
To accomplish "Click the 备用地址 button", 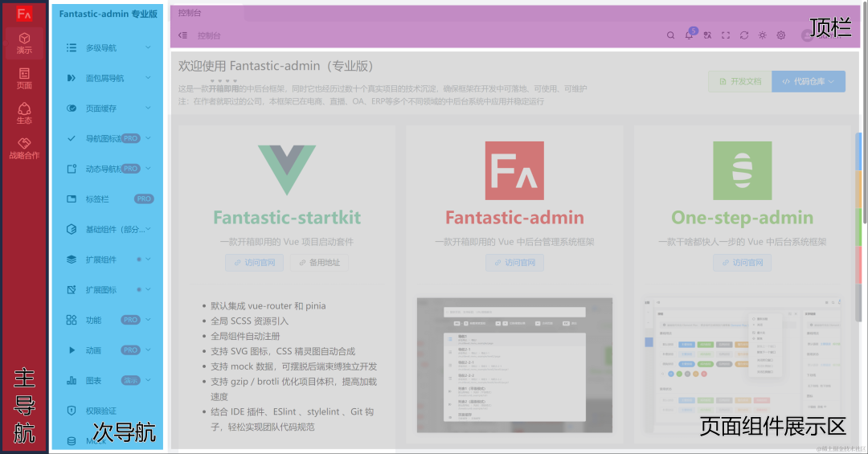I will click(319, 263).
